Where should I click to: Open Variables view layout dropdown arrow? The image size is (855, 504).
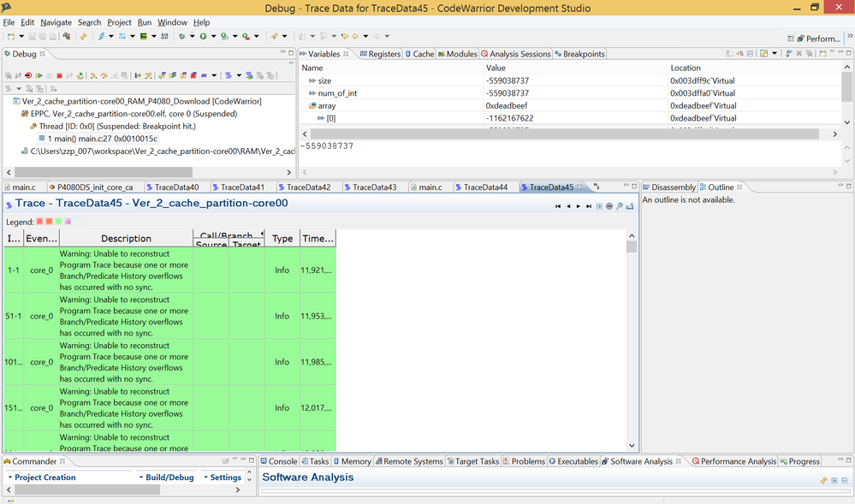[x=775, y=53]
